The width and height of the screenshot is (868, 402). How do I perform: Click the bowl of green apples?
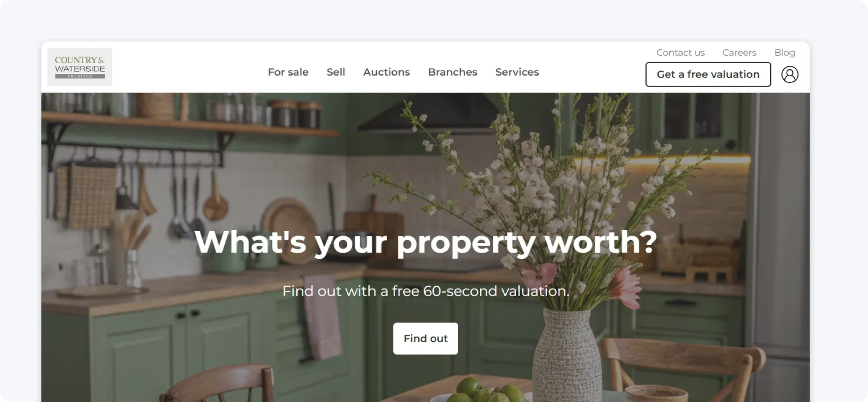[x=485, y=391]
